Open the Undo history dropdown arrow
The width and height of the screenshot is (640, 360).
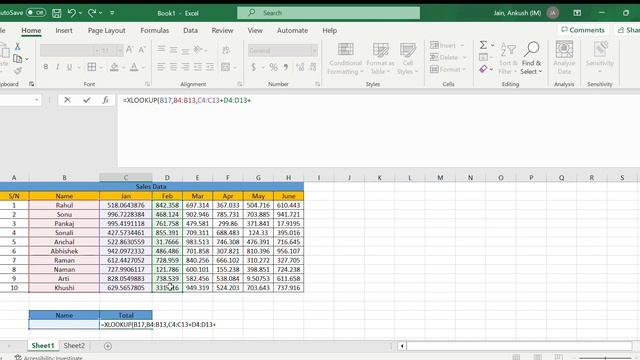[x=80, y=13]
